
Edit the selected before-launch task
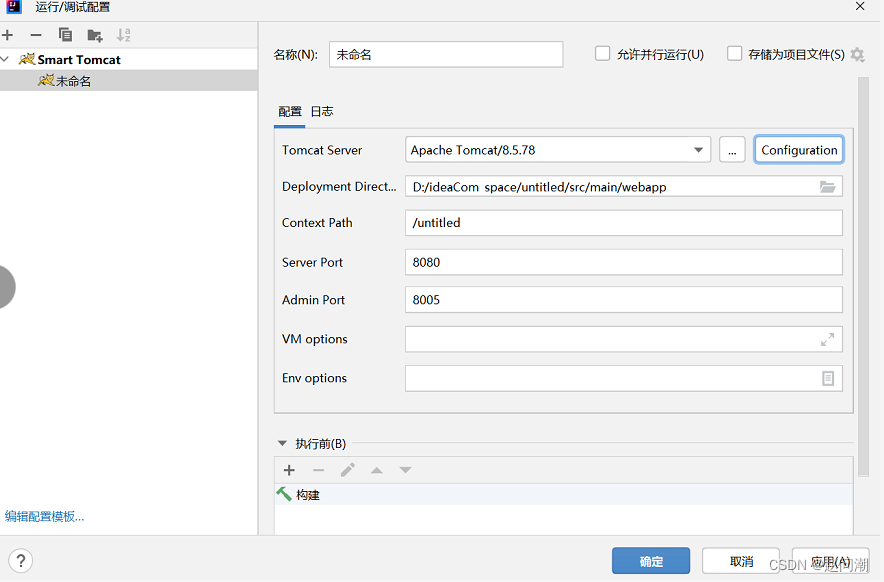point(348,470)
